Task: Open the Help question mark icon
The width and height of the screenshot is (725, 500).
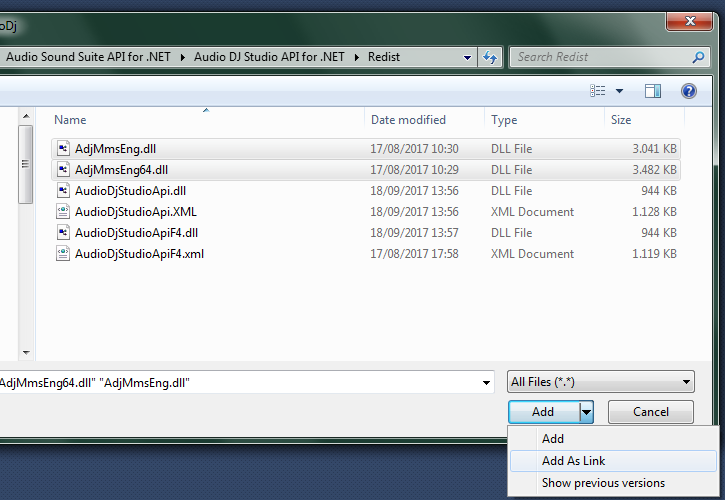Action: (x=688, y=91)
